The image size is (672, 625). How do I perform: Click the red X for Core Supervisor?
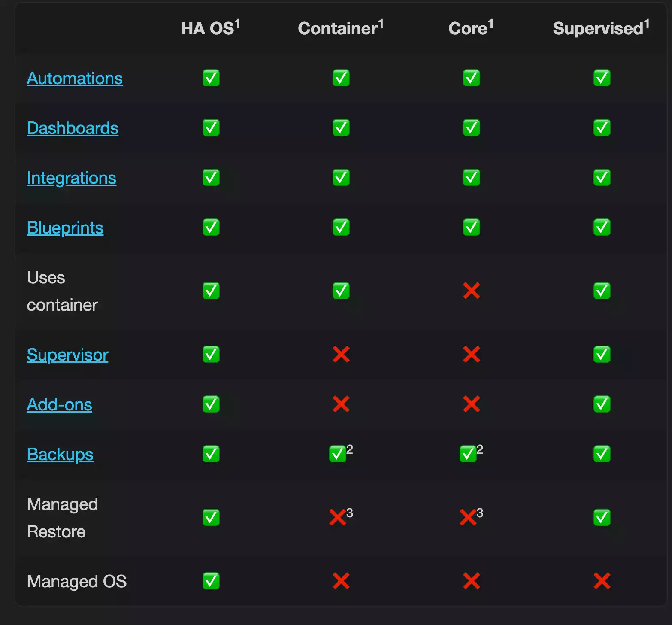471,355
